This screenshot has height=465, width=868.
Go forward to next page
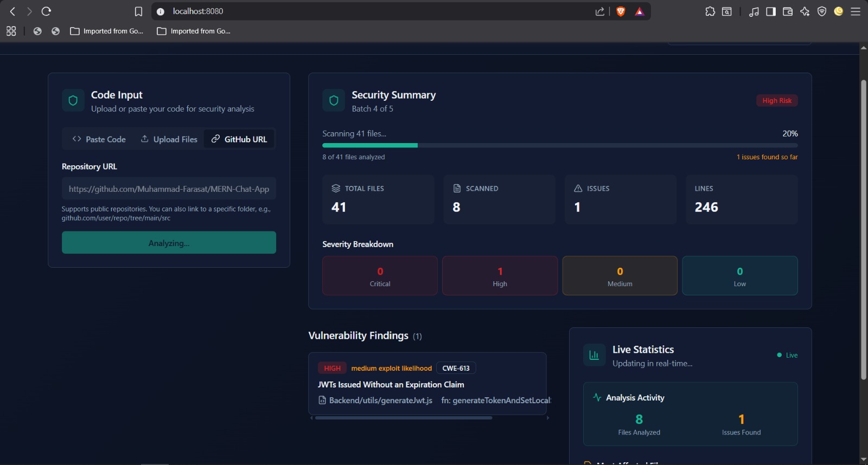[x=29, y=11]
